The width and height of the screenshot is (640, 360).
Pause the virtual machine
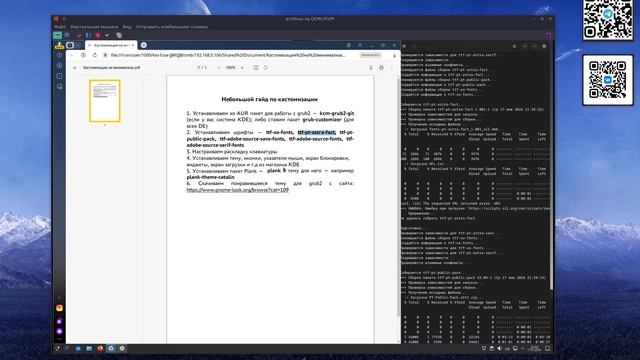(x=88, y=36)
